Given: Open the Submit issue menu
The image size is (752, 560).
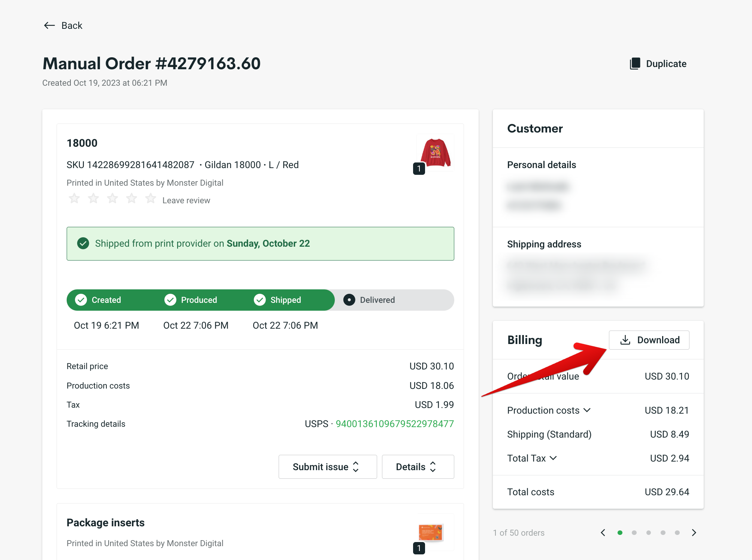Looking at the screenshot, I should (327, 466).
